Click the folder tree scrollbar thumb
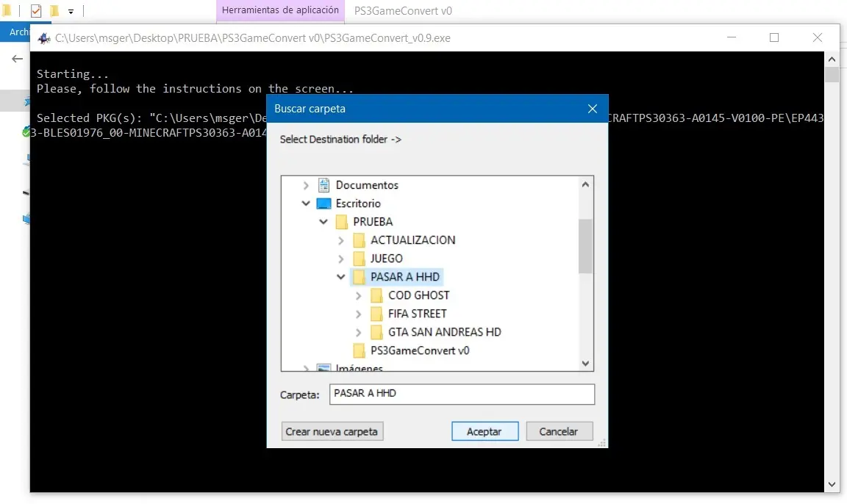Image resolution: width=847 pixels, height=504 pixels. [585, 246]
